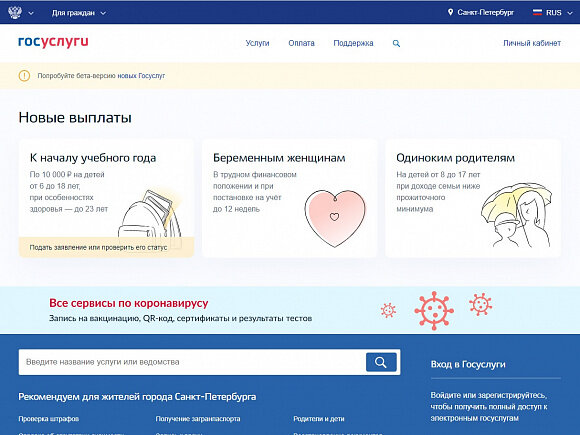580x435 pixels.
Task: Click the large coronavirus illustration in the banner
Action: coord(434,310)
